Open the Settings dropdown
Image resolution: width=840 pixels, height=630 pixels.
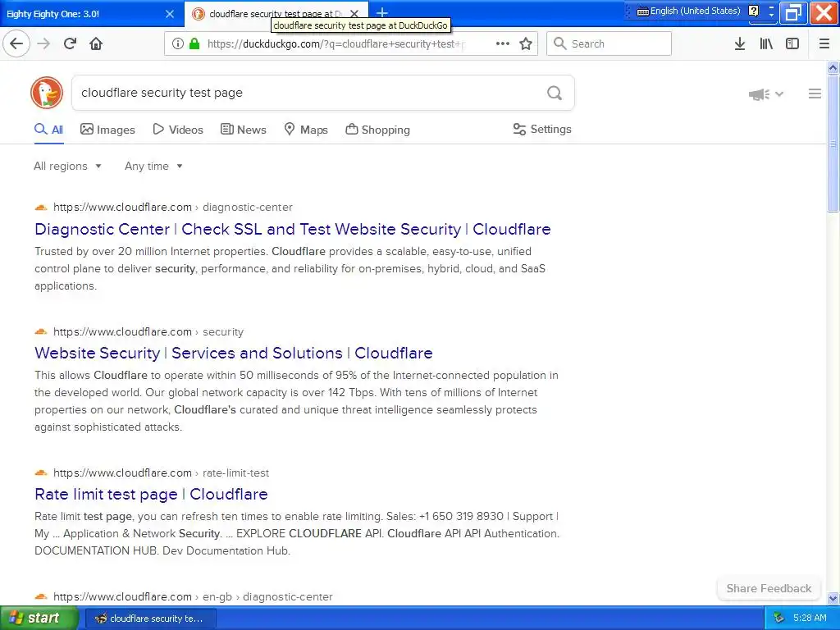542,129
